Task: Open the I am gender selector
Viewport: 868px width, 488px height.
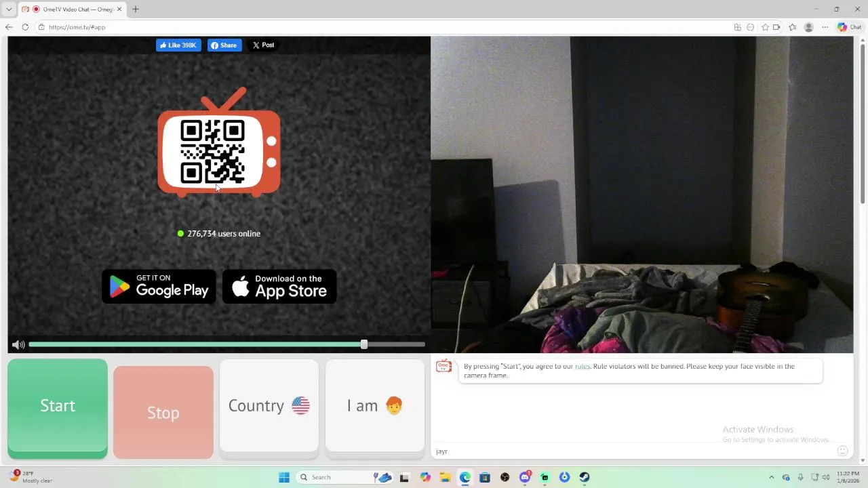Action: (375, 405)
